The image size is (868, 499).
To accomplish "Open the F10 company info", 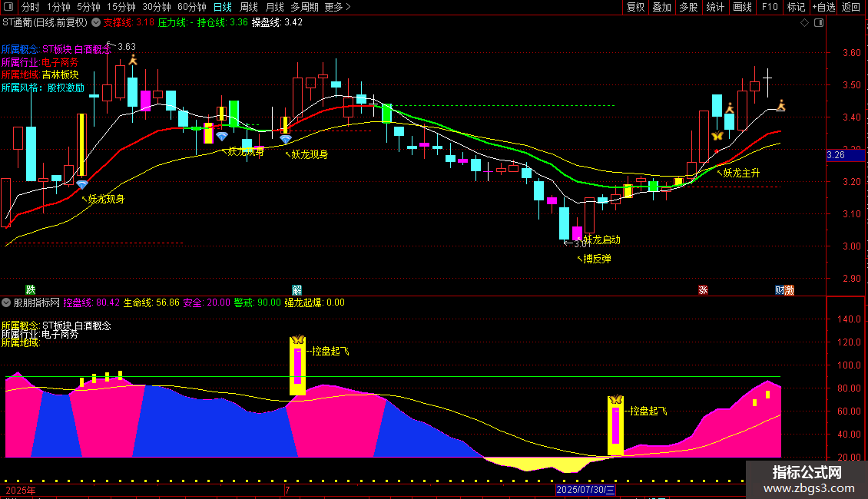I will click(x=770, y=7).
